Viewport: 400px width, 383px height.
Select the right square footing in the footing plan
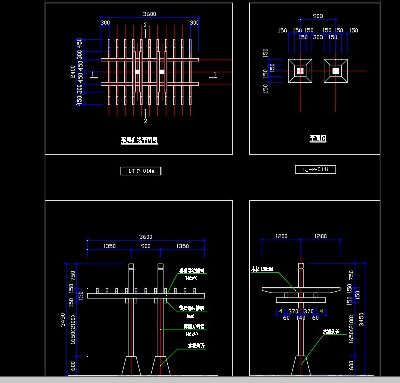[x=336, y=71]
